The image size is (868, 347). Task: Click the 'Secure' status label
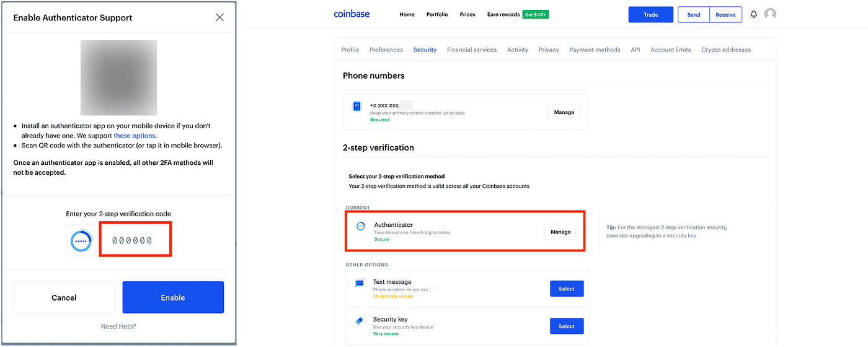click(382, 239)
